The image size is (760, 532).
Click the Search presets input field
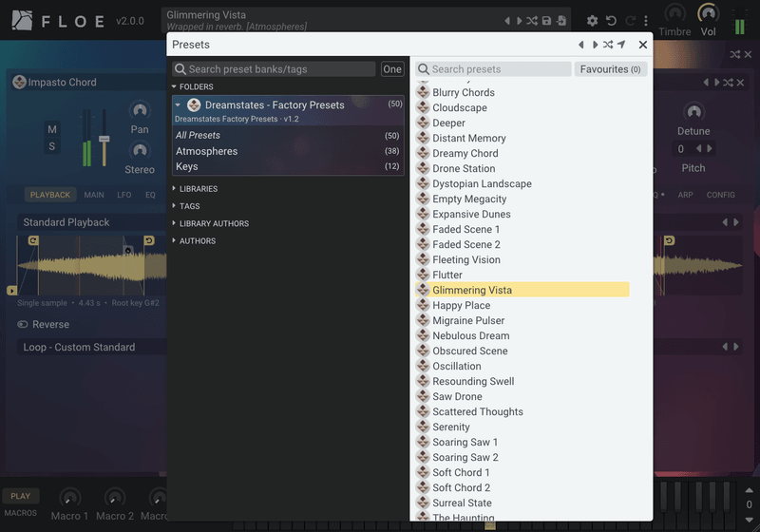(493, 69)
